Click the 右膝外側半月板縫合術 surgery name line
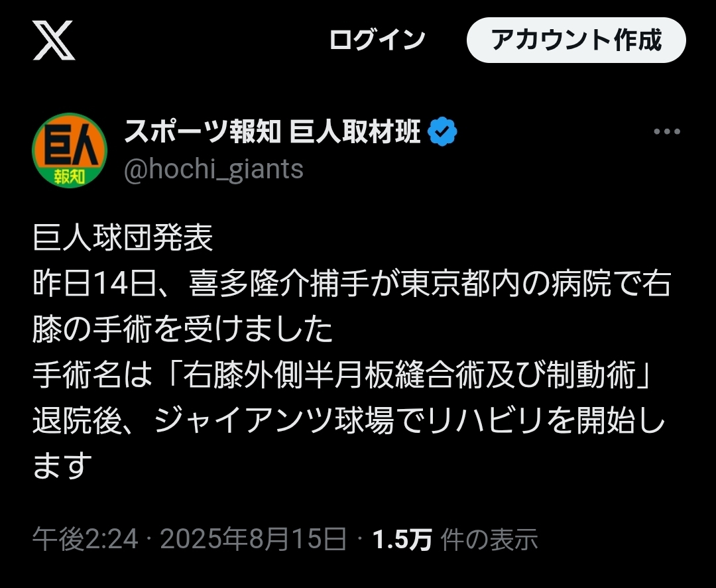The height and width of the screenshot is (588, 716). 342,375
